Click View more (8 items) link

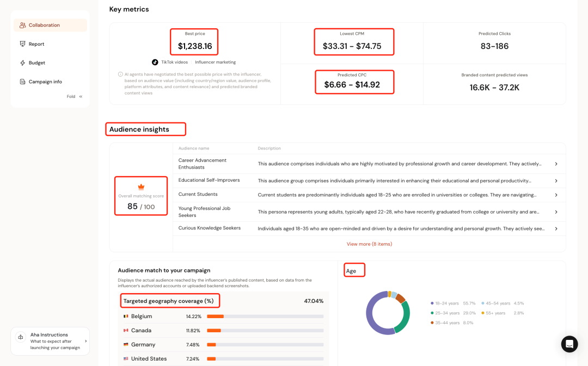coord(369,244)
